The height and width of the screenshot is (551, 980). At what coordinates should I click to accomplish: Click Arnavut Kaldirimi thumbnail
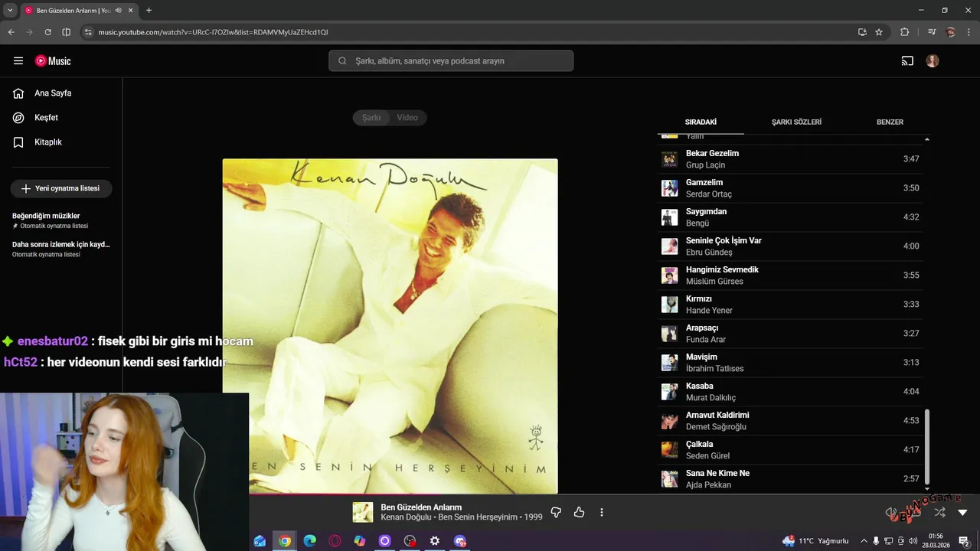tap(670, 421)
